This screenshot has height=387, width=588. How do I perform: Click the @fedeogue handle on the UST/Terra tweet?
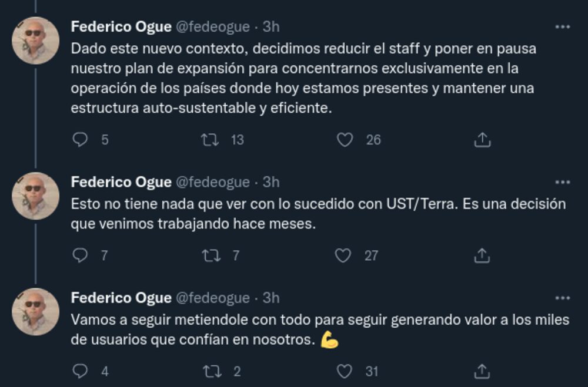213,183
